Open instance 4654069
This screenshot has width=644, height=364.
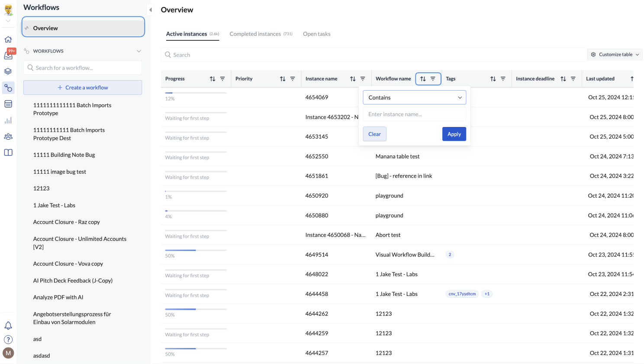[317, 97]
